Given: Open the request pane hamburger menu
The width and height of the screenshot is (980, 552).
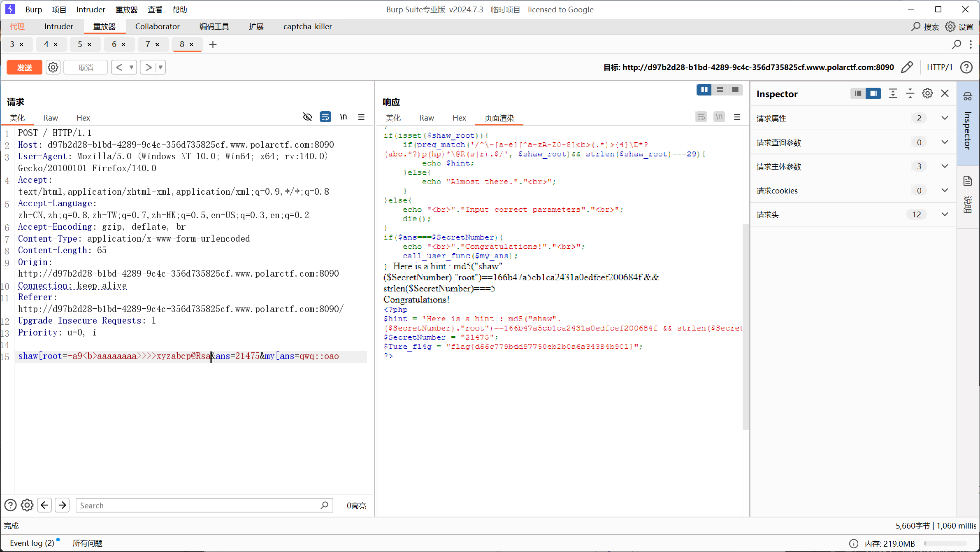Looking at the screenshot, I should coord(361,117).
